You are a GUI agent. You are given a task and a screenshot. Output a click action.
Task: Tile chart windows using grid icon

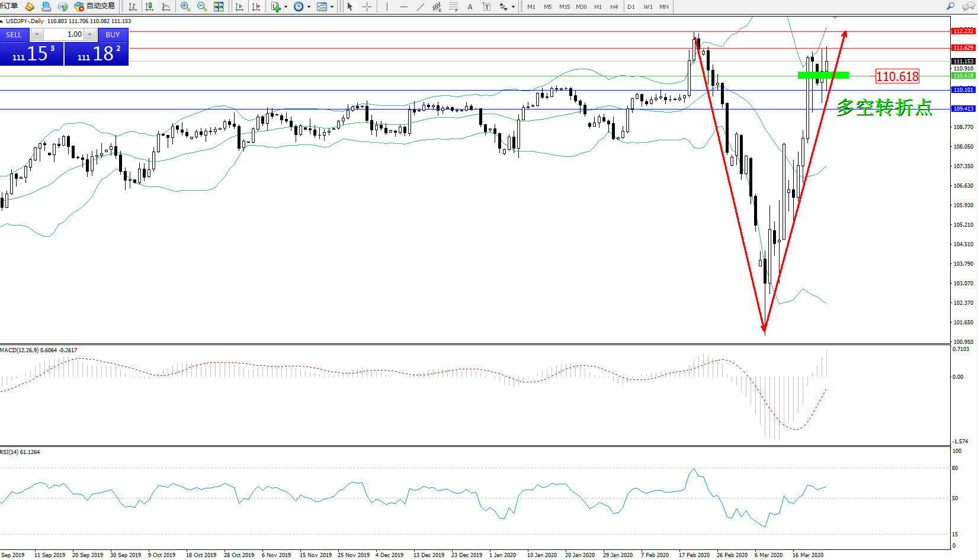coord(219,7)
